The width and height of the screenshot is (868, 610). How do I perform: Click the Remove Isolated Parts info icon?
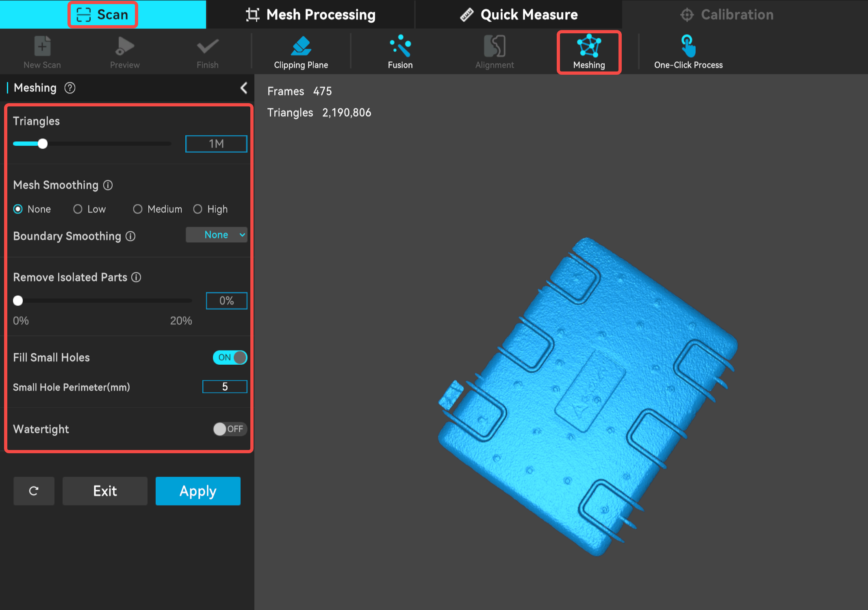[137, 277]
